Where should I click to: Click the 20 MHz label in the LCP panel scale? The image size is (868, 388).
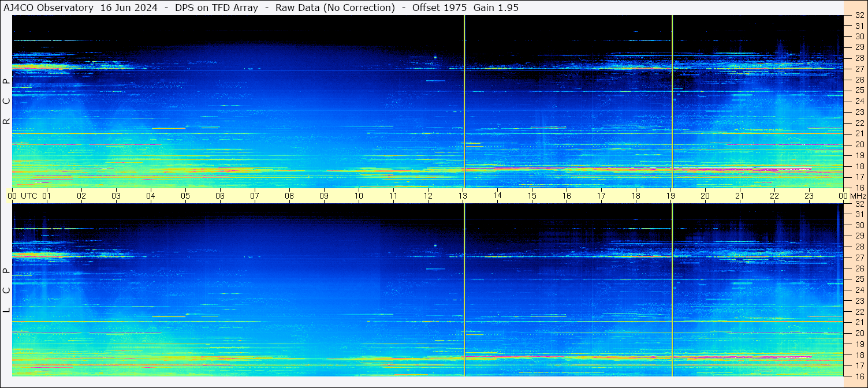click(x=859, y=333)
